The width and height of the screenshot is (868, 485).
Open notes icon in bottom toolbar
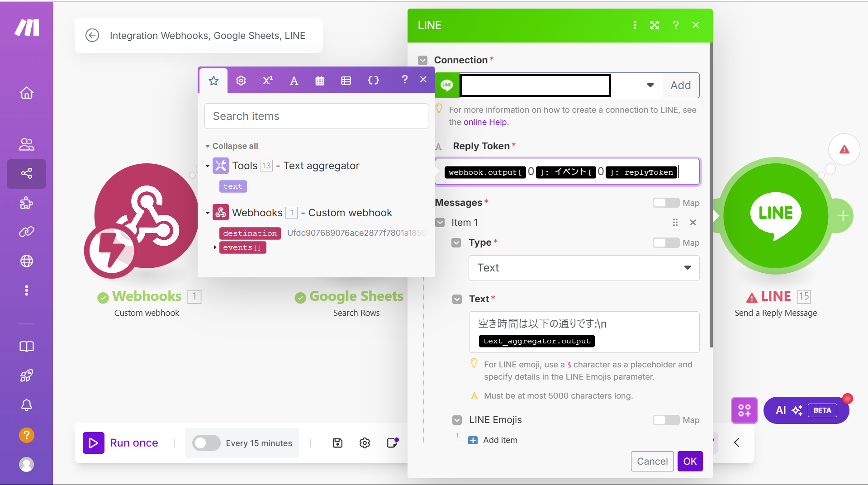point(392,443)
